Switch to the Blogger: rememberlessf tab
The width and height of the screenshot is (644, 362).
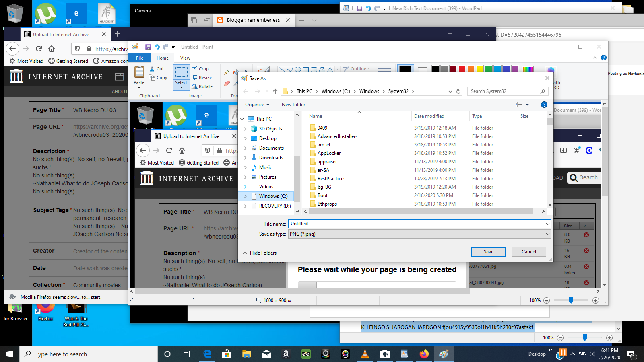(x=254, y=20)
